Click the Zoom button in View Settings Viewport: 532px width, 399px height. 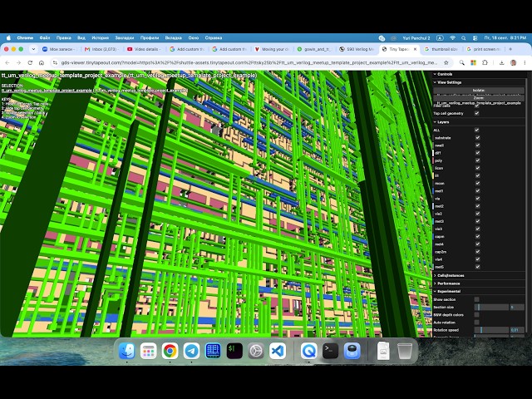pyautogui.click(x=479, y=98)
